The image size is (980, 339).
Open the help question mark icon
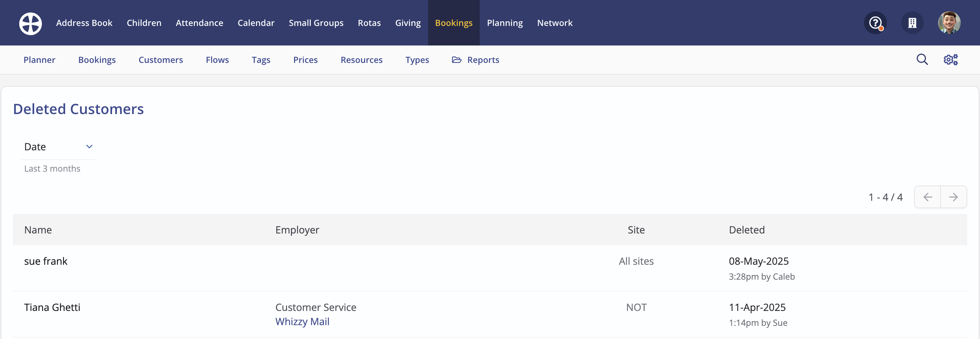[875, 23]
